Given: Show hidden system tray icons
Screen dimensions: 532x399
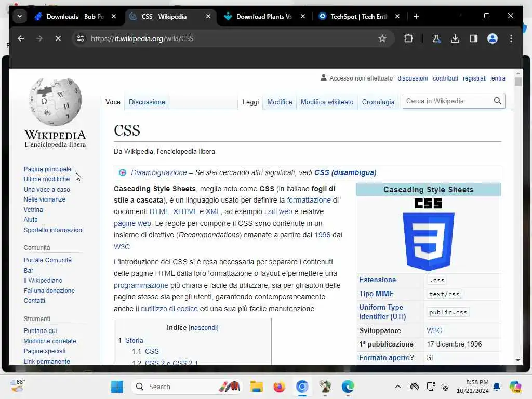Looking at the screenshot, I should coord(398,387).
